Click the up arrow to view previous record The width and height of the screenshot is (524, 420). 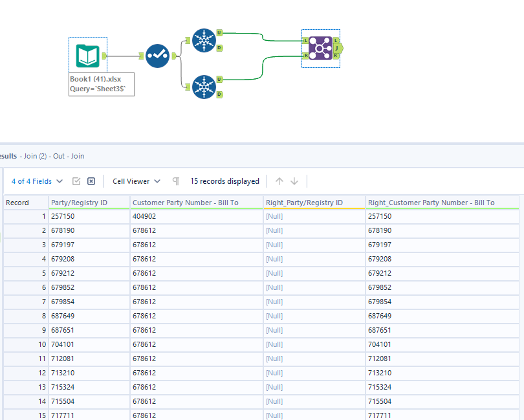coord(278,181)
